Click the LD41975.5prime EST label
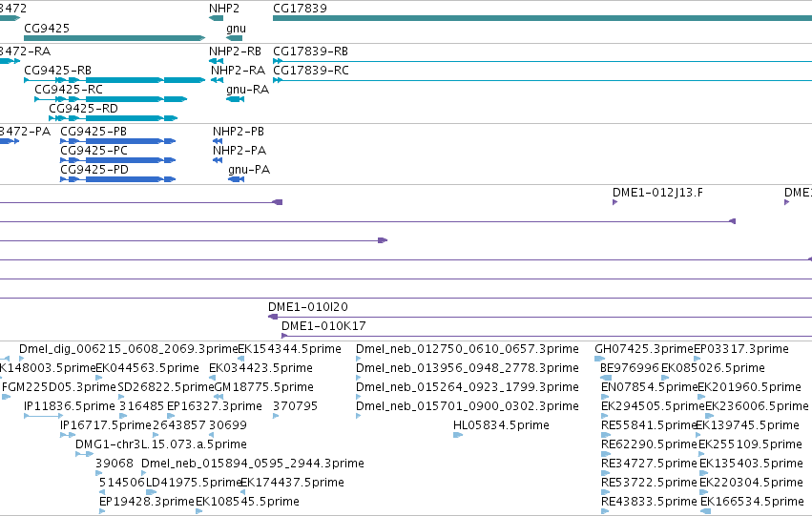This screenshot has height=516, width=812. coord(195,483)
